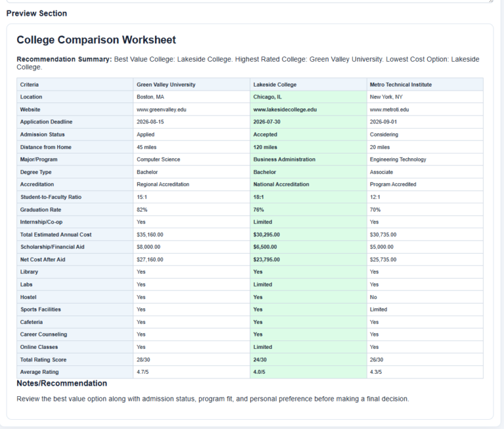Click the Considering admission status cell
The height and width of the screenshot is (429, 504).
click(x=425, y=134)
